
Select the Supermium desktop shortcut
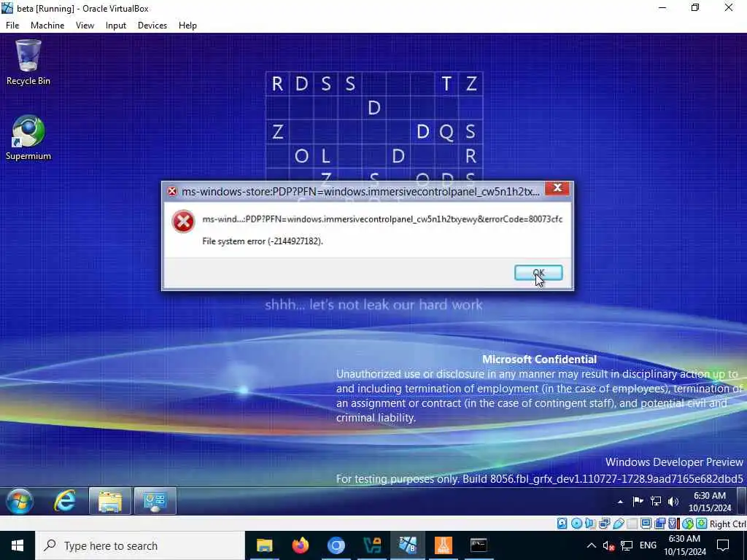[28, 138]
